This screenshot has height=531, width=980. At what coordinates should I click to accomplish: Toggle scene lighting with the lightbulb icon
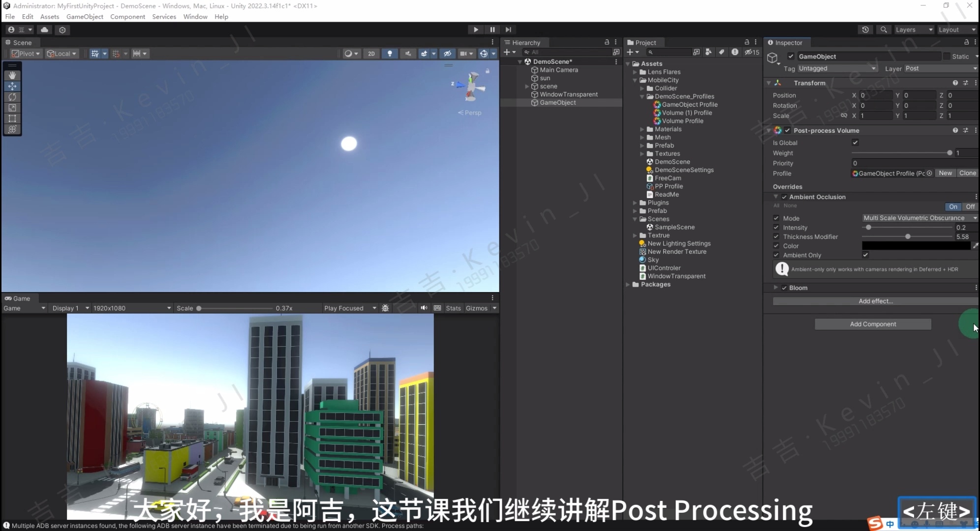pyautogui.click(x=390, y=54)
